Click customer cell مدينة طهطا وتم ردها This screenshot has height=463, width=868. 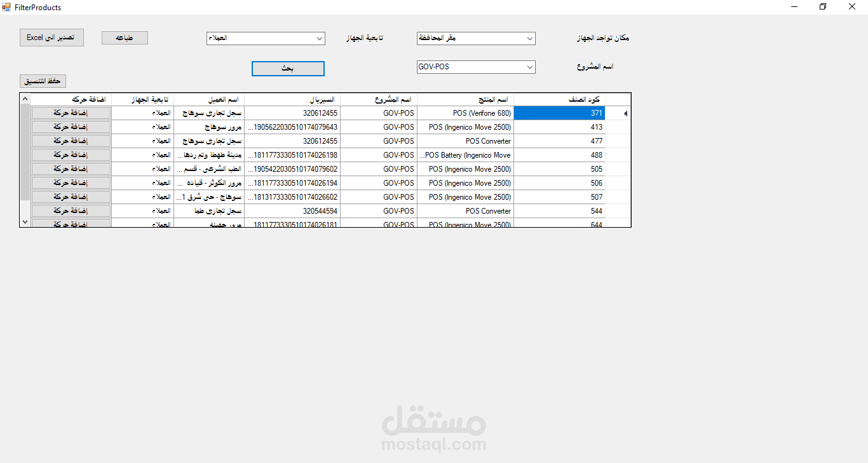coord(209,155)
